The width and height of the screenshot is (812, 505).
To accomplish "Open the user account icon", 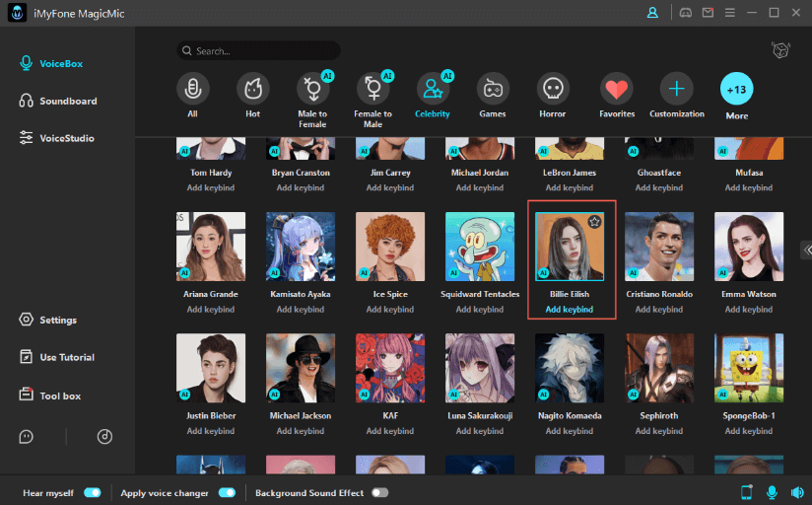I will (x=652, y=13).
